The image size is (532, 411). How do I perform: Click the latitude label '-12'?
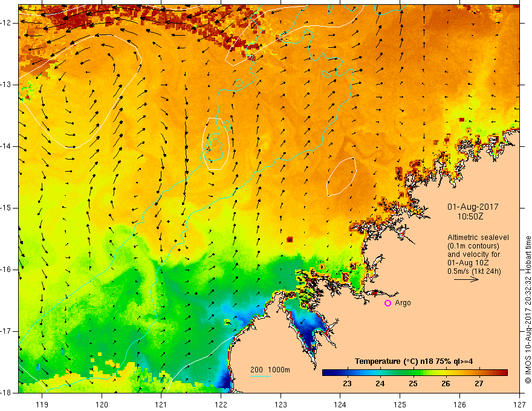pos(7,23)
